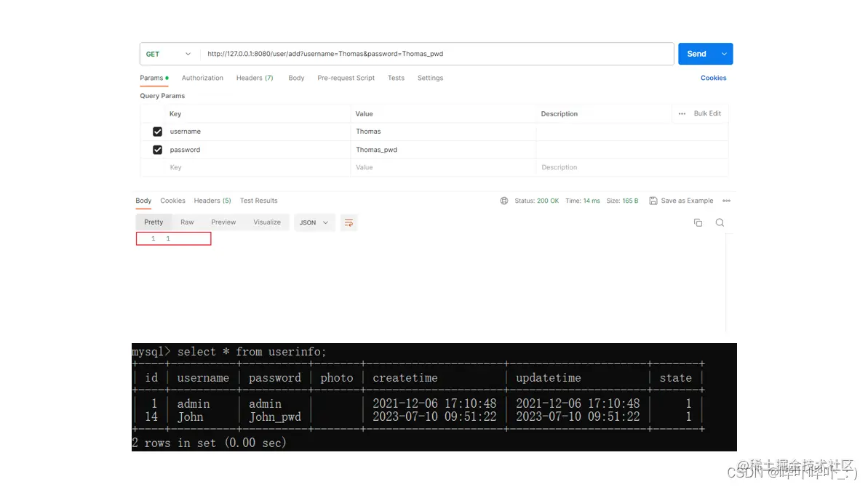Open the query params column options ellipsis

(x=682, y=114)
